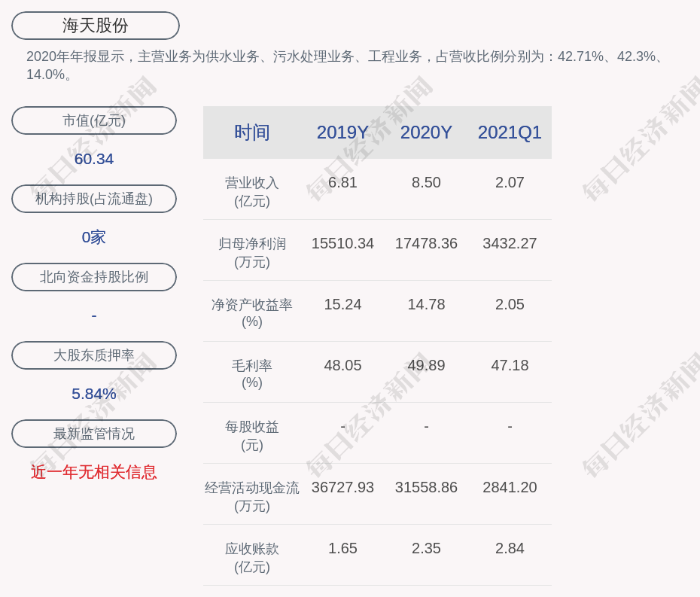
Task: Click market value 60.34
Action: pos(94,159)
